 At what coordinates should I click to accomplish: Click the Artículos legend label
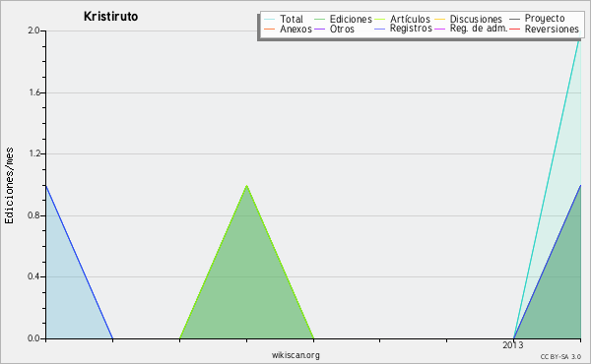point(410,19)
